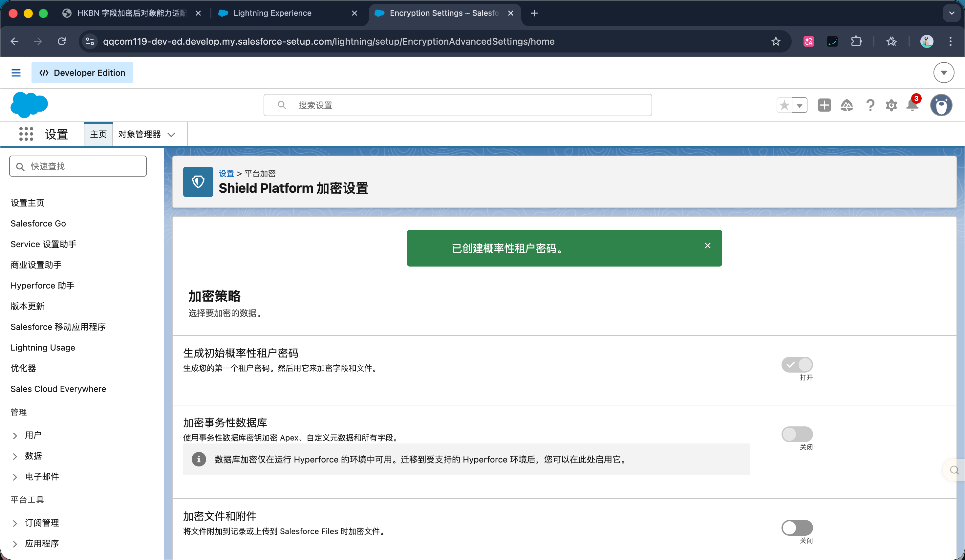Click the info icon in Hyperforce notice
This screenshot has width=965, height=560.
(x=199, y=459)
